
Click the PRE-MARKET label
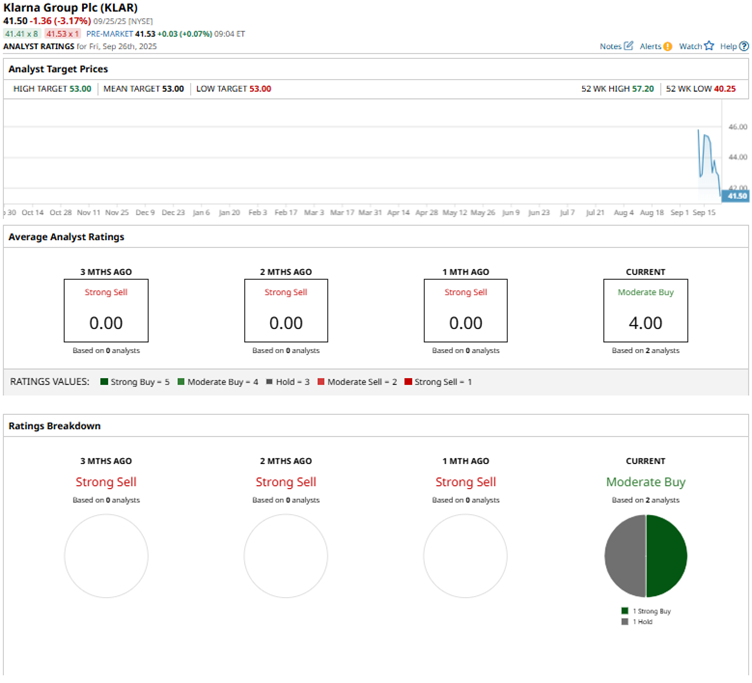point(110,33)
